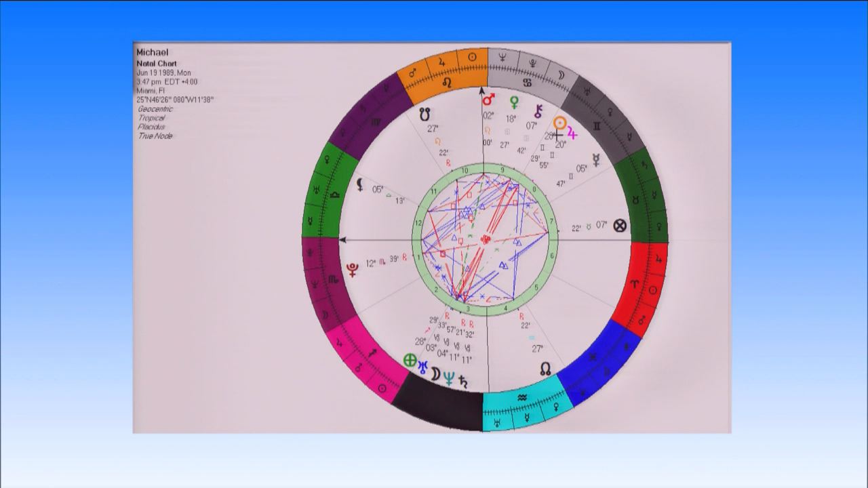Select the Black Moon Lilith crescent symbol
868x488 pixels.
click(x=359, y=183)
